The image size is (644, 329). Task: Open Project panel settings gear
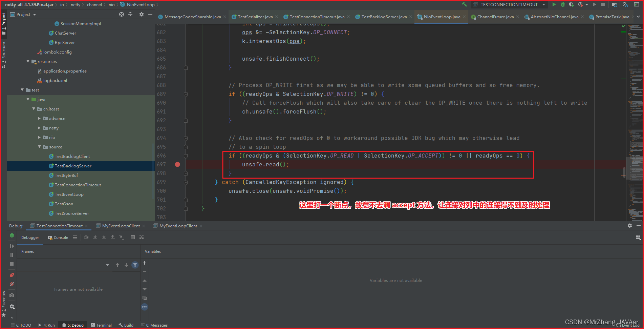tap(142, 14)
